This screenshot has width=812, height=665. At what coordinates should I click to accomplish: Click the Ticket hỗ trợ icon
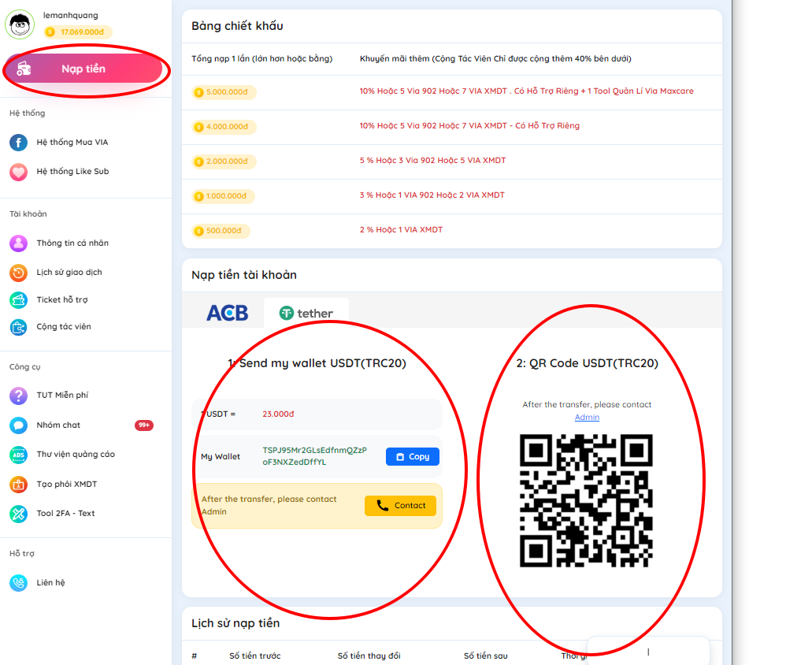(19, 300)
